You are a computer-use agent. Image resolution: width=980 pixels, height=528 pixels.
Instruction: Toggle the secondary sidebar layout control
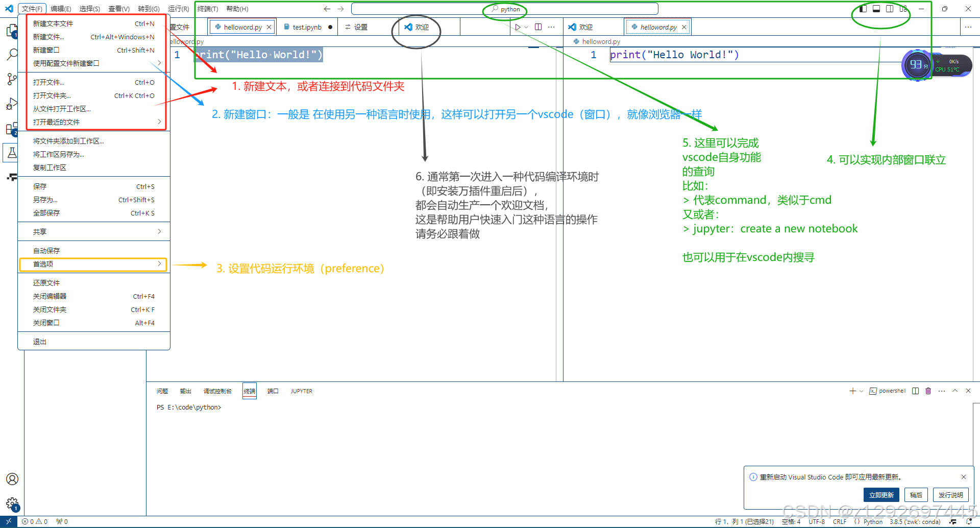890,9
